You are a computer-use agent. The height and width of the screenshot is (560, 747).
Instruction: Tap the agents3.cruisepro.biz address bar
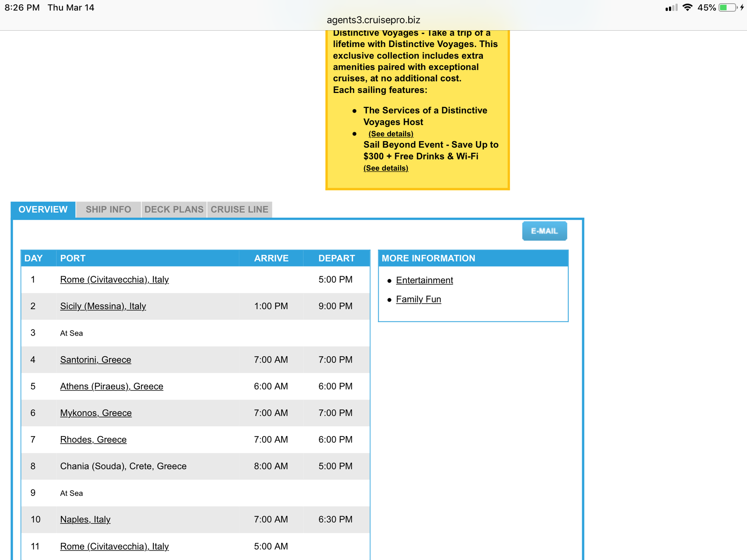tap(373, 20)
